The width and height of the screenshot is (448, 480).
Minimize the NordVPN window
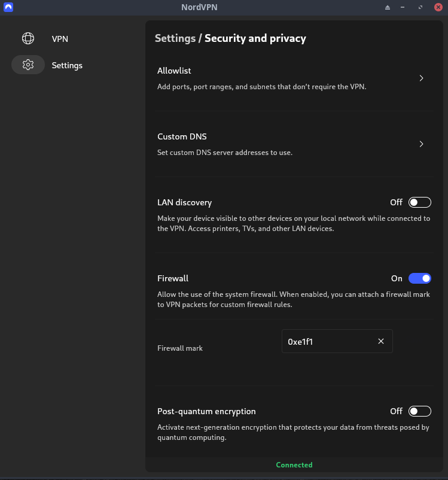pos(404,7)
